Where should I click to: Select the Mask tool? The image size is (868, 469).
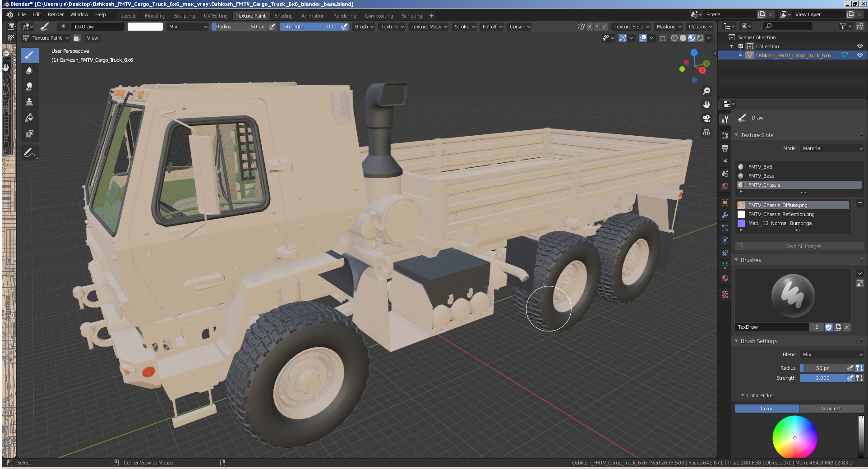[x=29, y=133]
